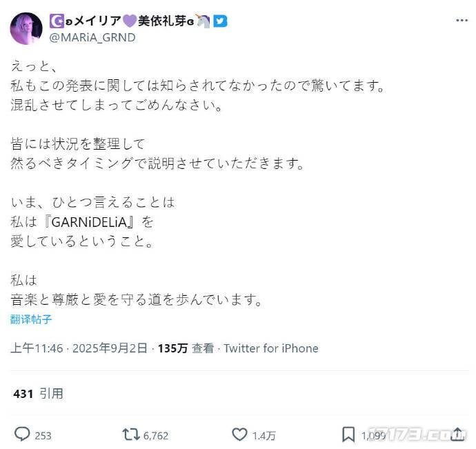The image size is (476, 449).
Task: Click the blue verified badge
Action: [x=220, y=21]
